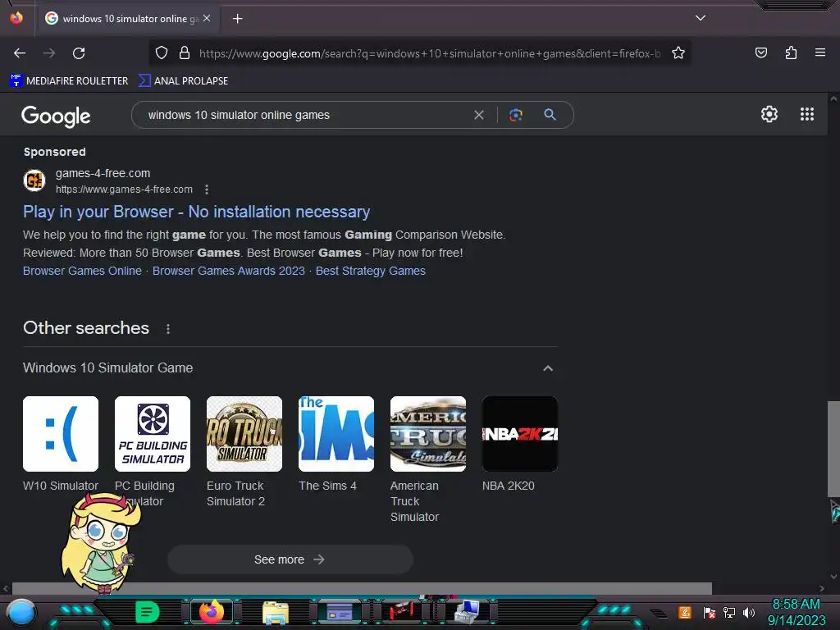Open the green notes app in taskbar
The width and height of the screenshot is (840, 630).
(147, 612)
